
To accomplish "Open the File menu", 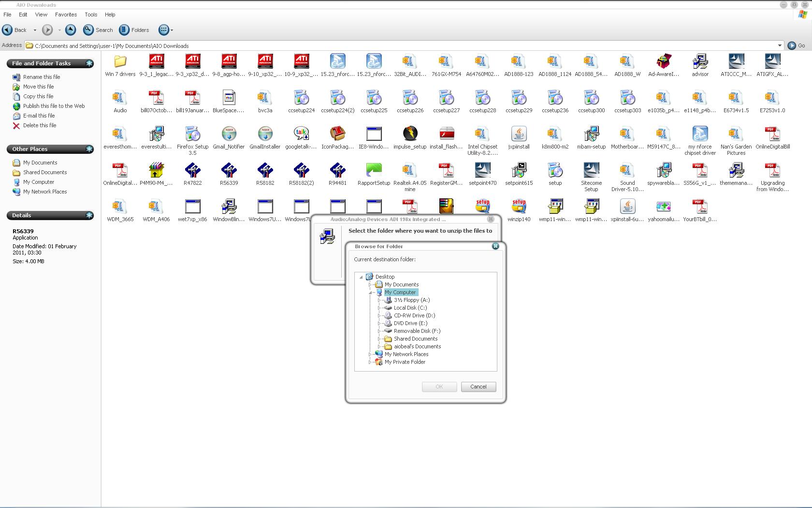I will tap(7, 15).
